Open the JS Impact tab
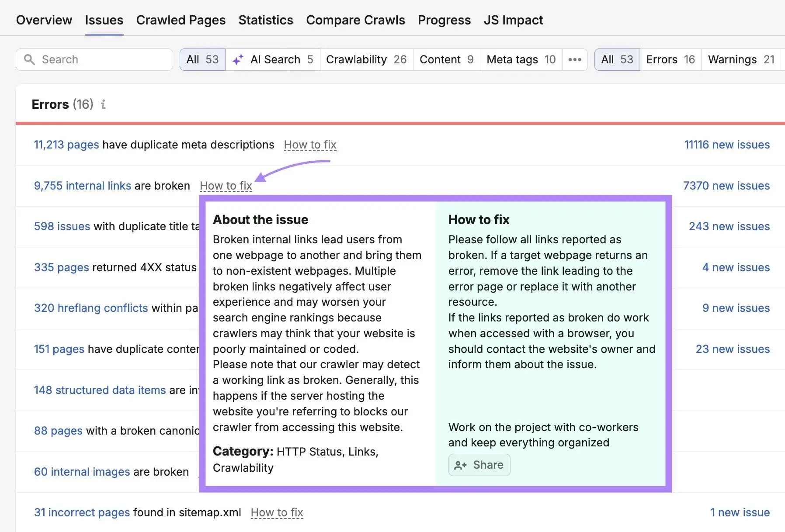The width and height of the screenshot is (785, 532). coord(513,20)
